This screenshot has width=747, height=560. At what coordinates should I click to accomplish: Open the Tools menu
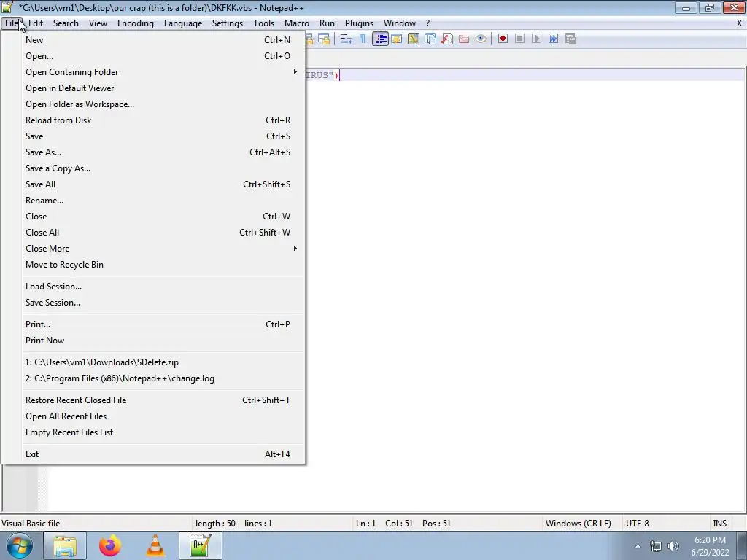click(x=263, y=23)
